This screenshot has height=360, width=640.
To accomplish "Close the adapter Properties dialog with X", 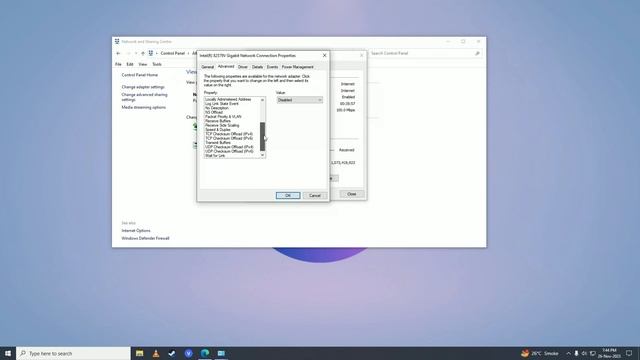I will point(324,56).
